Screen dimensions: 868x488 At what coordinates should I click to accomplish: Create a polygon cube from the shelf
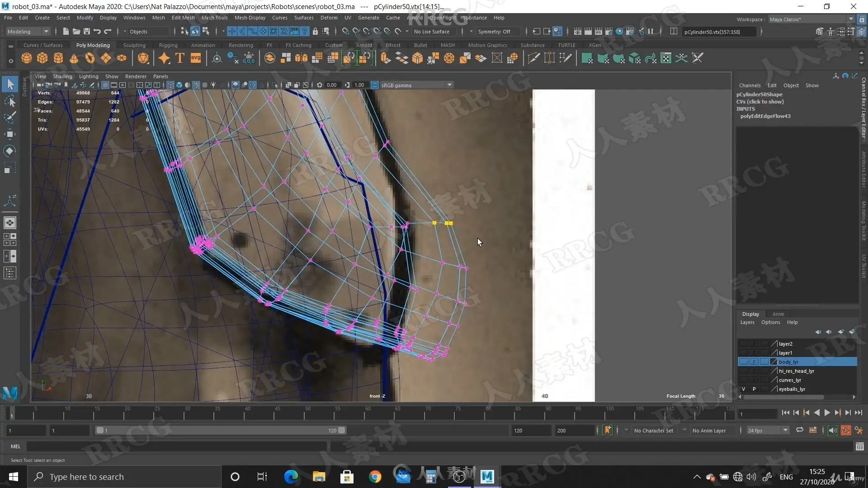pyautogui.click(x=42, y=58)
